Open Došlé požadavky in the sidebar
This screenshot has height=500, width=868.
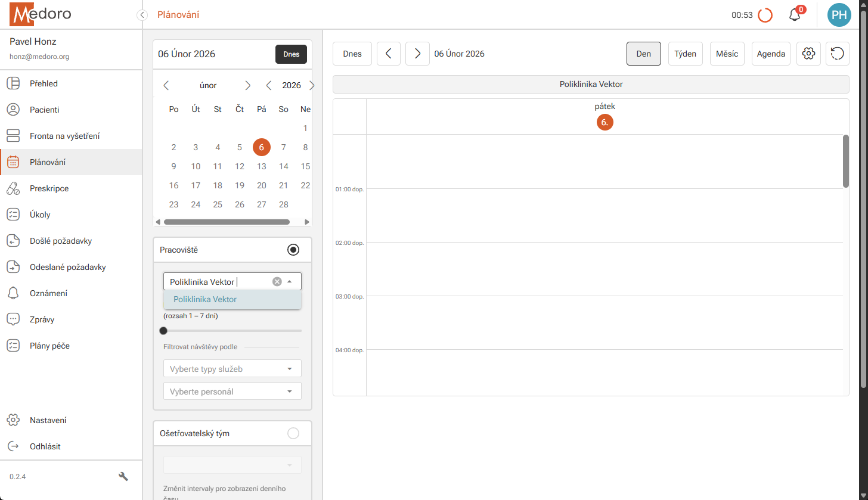coord(13,240)
